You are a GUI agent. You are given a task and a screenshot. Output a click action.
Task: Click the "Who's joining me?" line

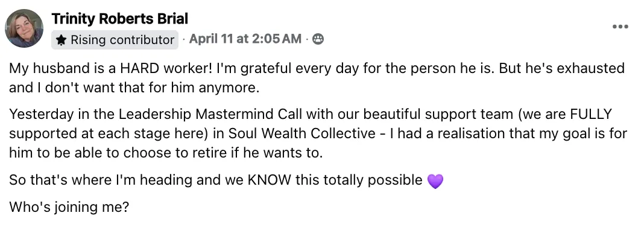click(69, 206)
